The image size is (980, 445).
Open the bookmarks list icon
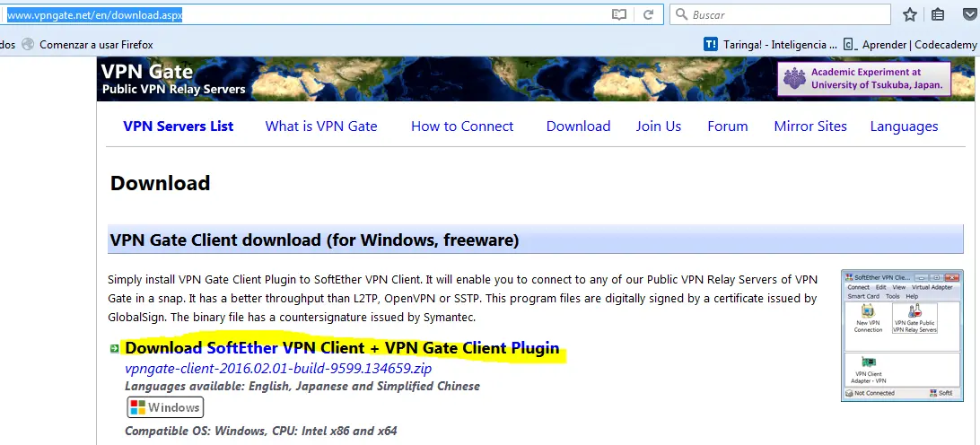click(938, 14)
